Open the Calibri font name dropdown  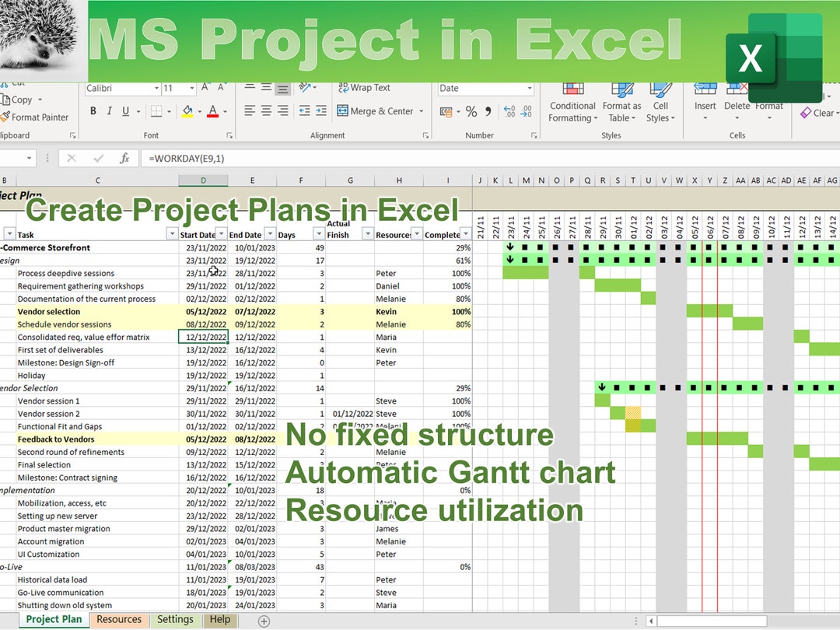click(x=156, y=88)
